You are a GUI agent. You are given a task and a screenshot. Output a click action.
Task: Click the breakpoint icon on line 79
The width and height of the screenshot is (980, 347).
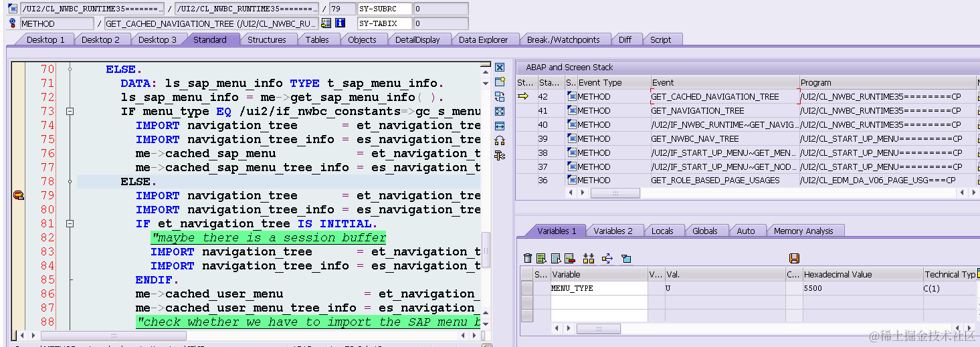(18, 195)
